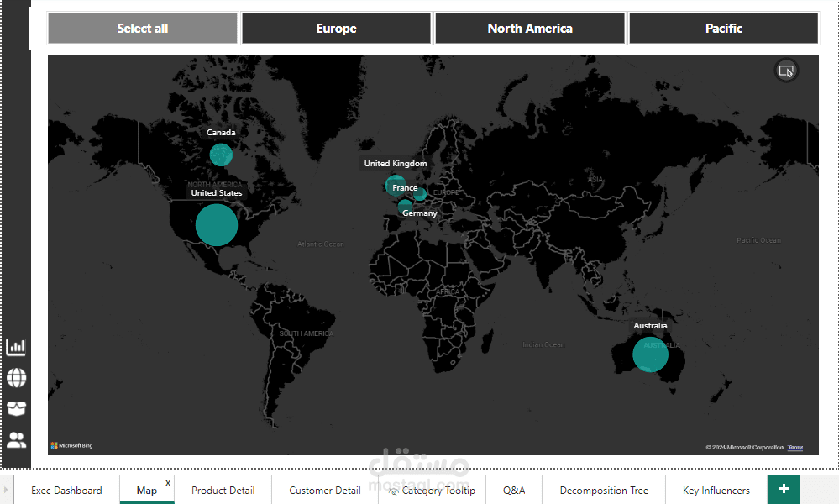Click the globe map navigation icon

click(16, 378)
